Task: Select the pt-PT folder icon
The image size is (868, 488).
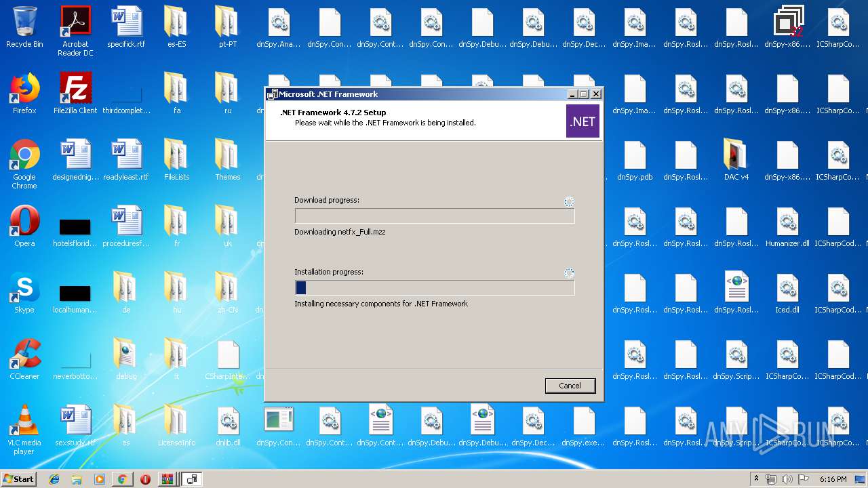Action: click(228, 28)
